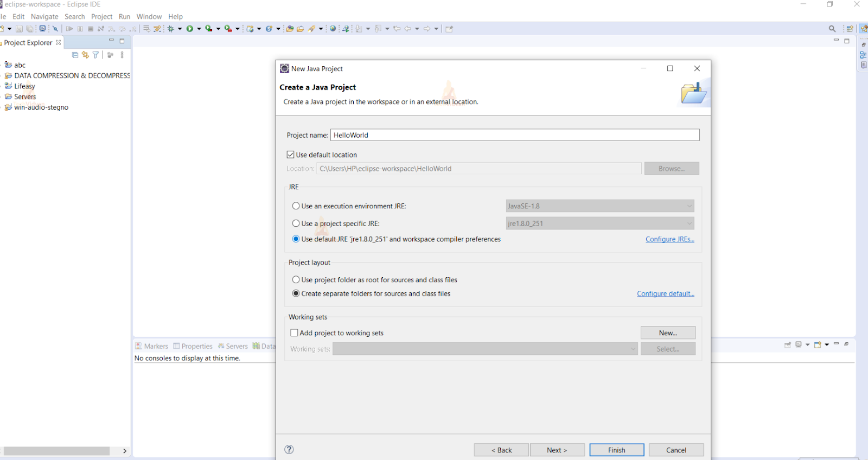Open the Run button dropdown arrow
Image resolution: width=868 pixels, height=460 pixels.
[x=199, y=29]
